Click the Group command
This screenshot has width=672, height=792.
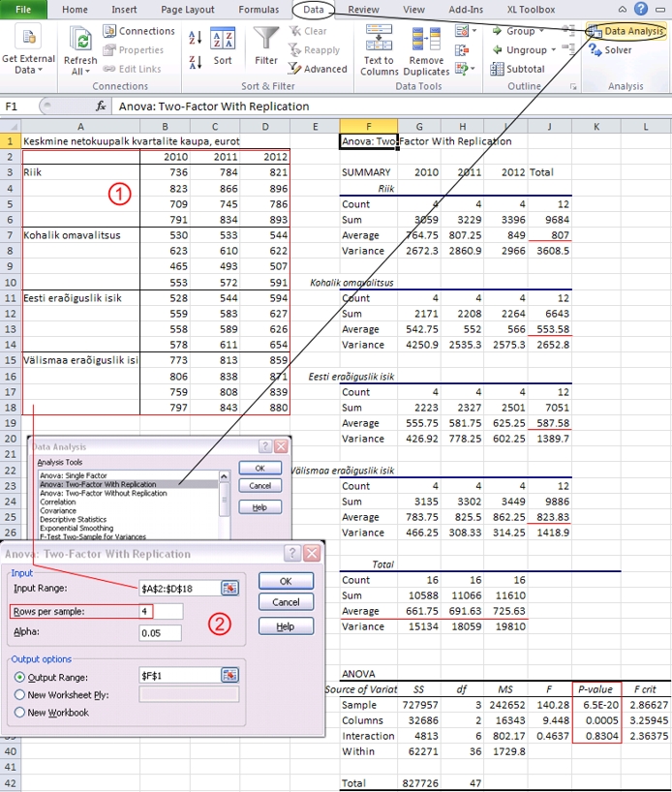514,31
